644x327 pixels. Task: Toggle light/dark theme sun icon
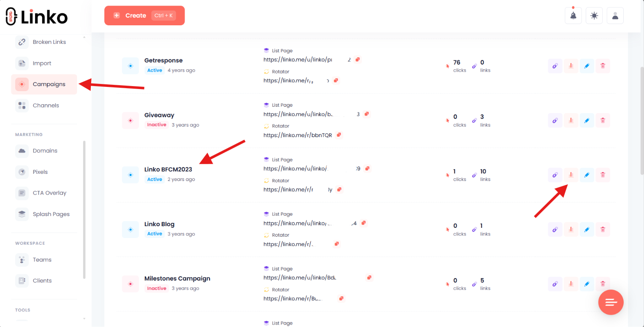[x=594, y=16]
